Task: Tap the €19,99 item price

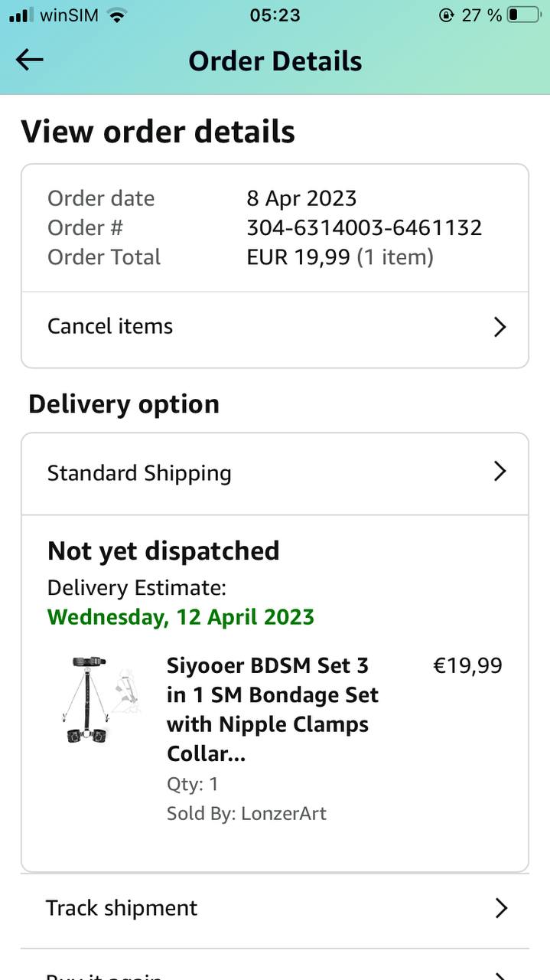Action: tap(467, 665)
